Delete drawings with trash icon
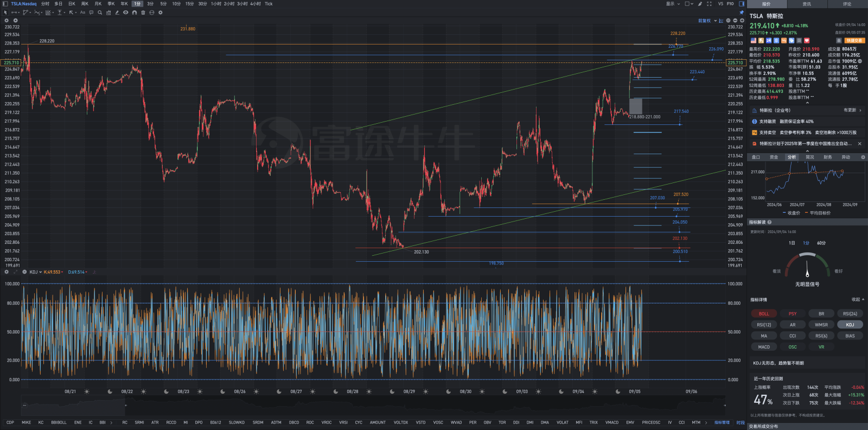Image resolution: width=868 pixels, height=430 pixels. [143, 12]
